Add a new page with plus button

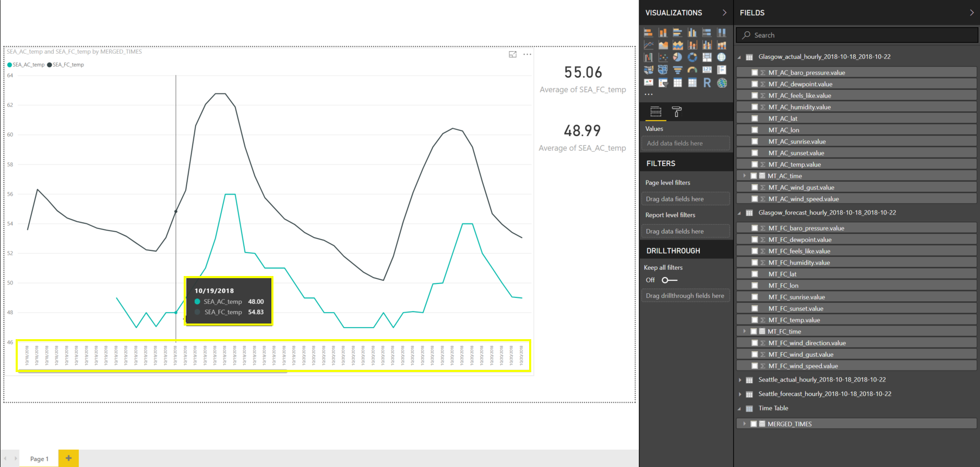click(x=68, y=458)
